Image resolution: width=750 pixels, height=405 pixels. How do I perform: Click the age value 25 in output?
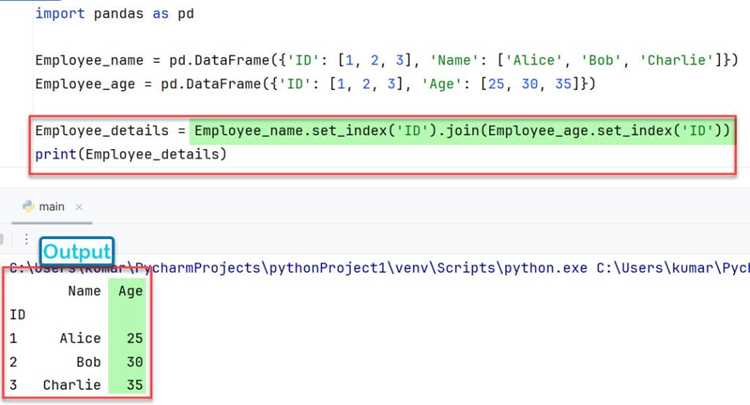[135, 338]
